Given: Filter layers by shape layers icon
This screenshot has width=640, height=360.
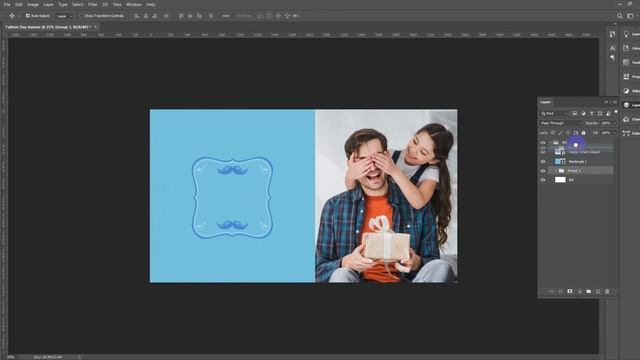Looking at the screenshot, I should click(600, 113).
